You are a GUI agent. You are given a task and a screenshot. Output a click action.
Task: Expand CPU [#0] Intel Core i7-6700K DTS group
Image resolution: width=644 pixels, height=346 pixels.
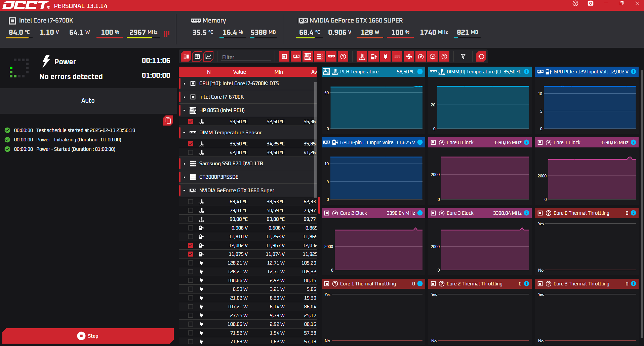(x=185, y=83)
